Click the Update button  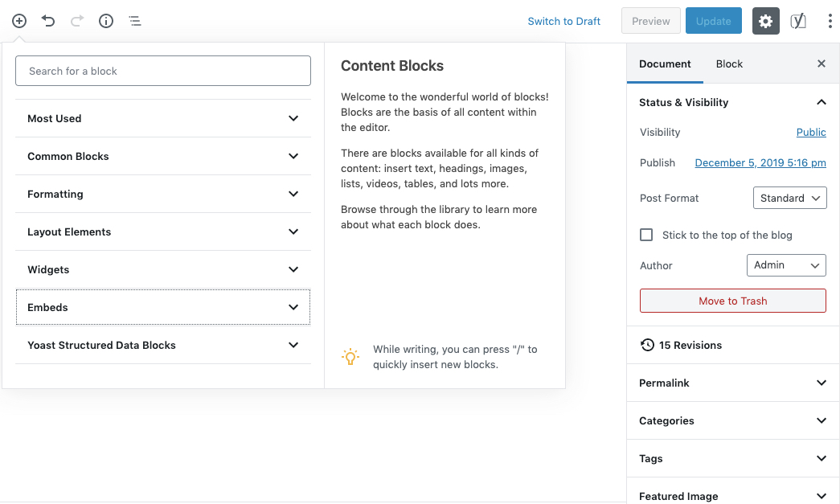(x=713, y=21)
